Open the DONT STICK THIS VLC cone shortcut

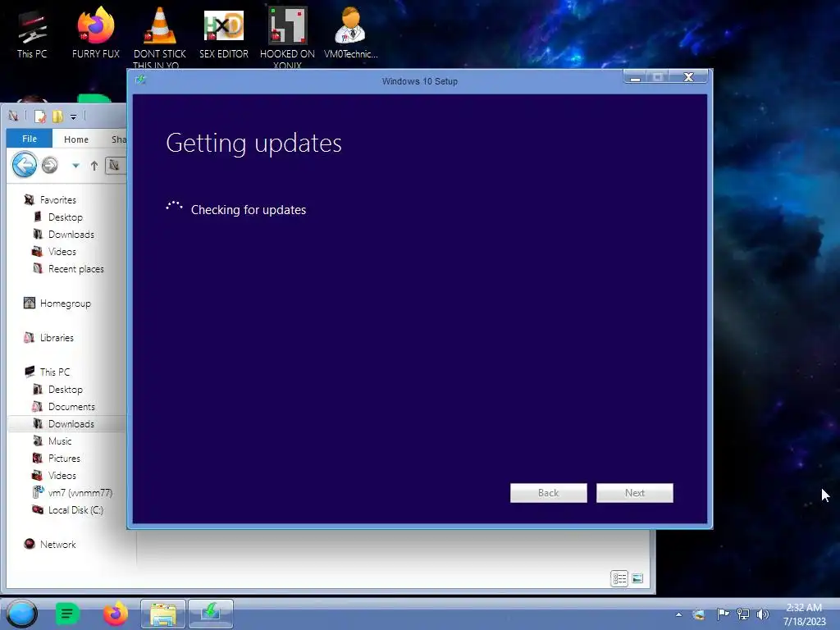click(x=159, y=36)
